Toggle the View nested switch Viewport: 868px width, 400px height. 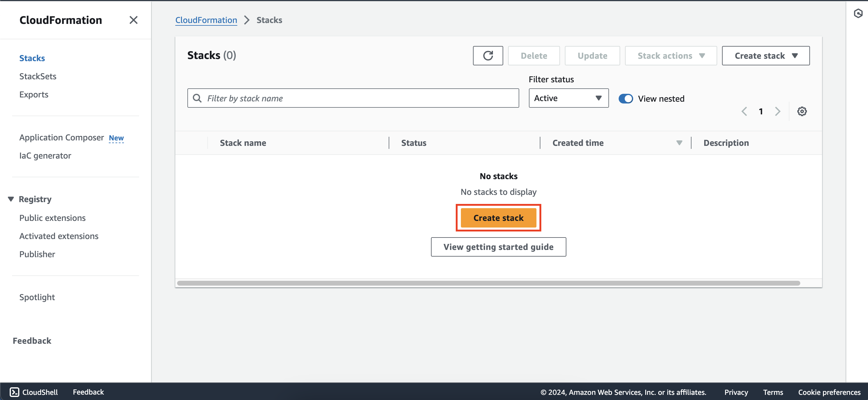point(626,98)
